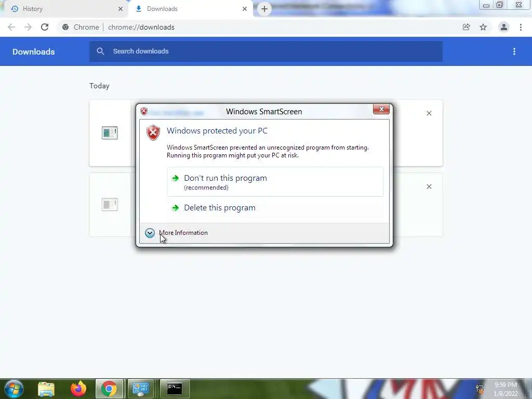
Task: Close the History tab
Action: tap(121, 9)
